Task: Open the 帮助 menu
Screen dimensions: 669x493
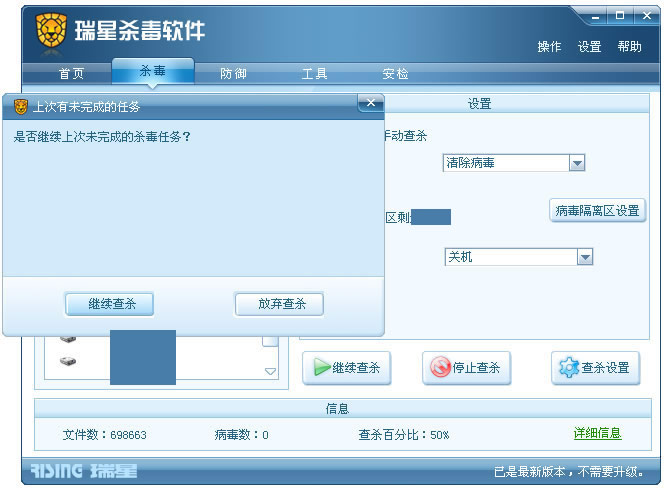Action: point(629,47)
